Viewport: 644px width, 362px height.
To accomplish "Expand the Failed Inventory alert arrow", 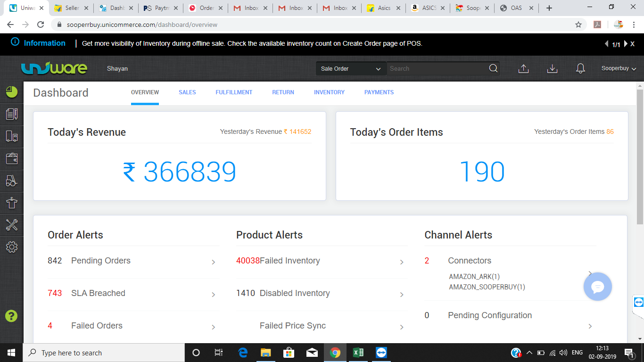I will click(402, 262).
